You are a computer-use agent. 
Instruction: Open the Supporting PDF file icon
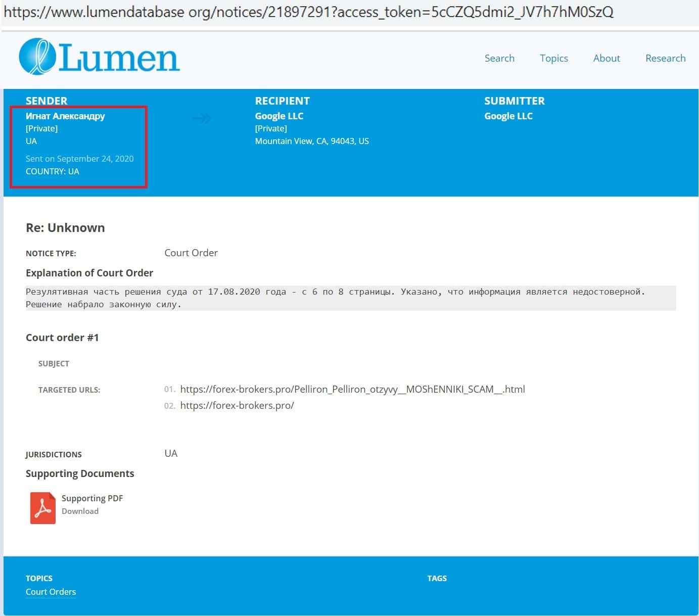43,508
